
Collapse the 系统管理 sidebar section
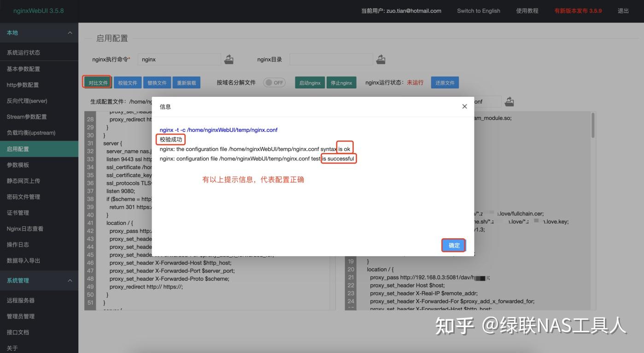[x=70, y=280]
